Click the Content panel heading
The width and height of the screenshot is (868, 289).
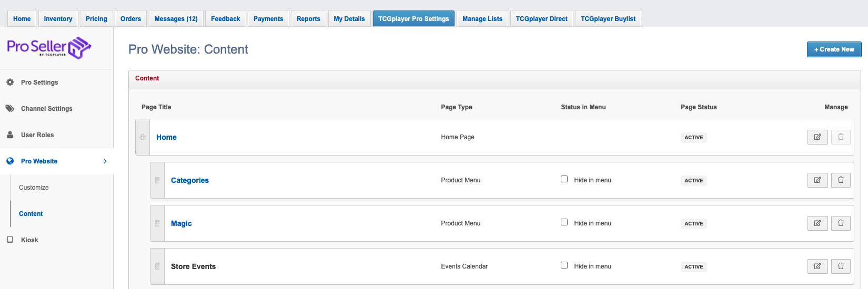click(x=147, y=78)
